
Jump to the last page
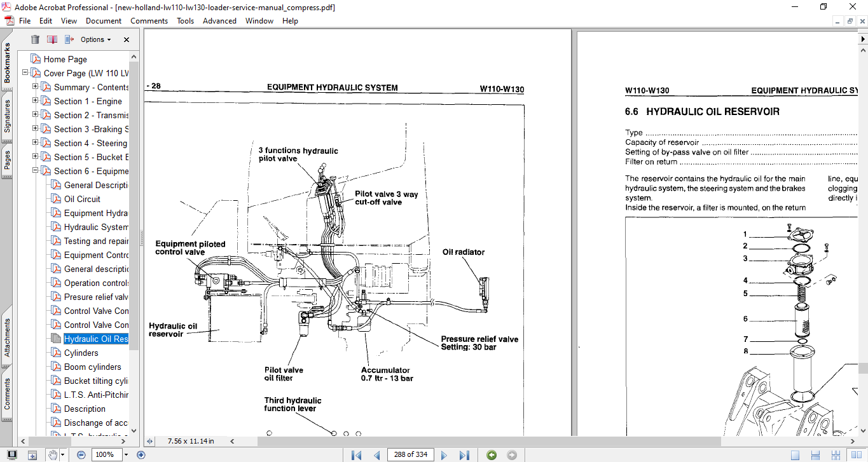point(464,454)
